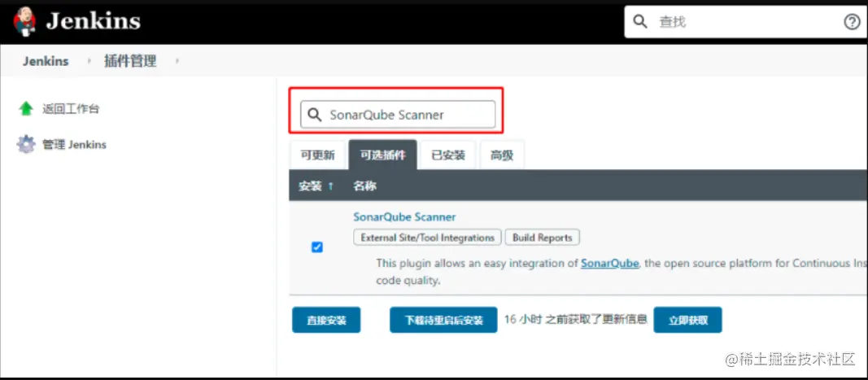
Task: Open 管理 Jenkins sidebar link
Action: pos(74,145)
